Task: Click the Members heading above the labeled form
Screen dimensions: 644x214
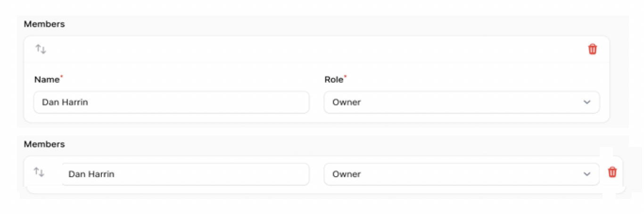Action: (44, 24)
